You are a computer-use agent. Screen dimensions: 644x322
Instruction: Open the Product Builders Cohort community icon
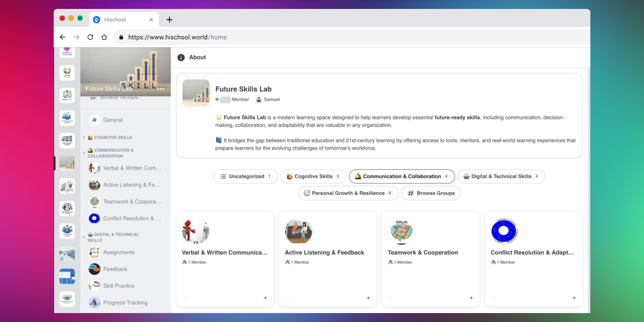(x=67, y=299)
